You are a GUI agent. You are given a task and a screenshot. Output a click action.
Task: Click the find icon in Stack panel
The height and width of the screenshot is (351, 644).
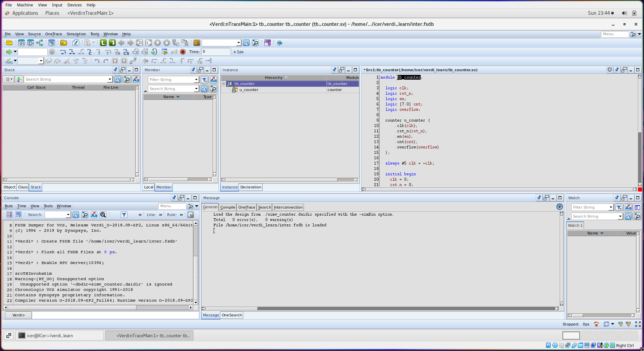coord(118,79)
